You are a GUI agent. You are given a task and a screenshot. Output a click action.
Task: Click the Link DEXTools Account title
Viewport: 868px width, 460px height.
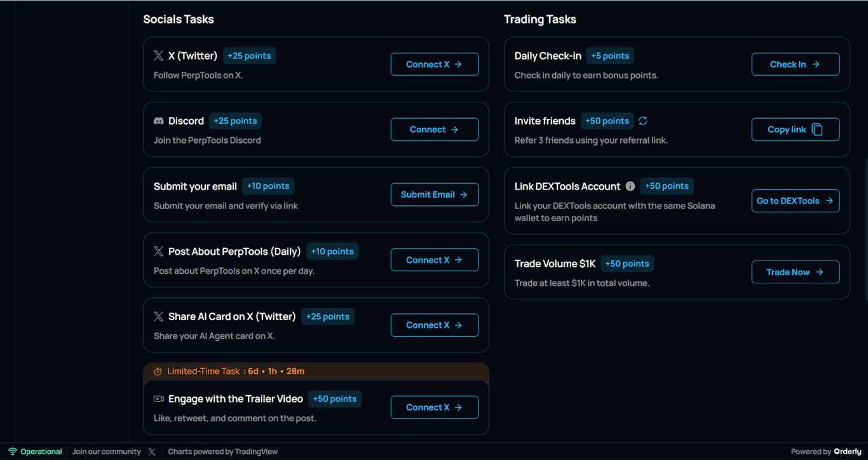point(567,186)
